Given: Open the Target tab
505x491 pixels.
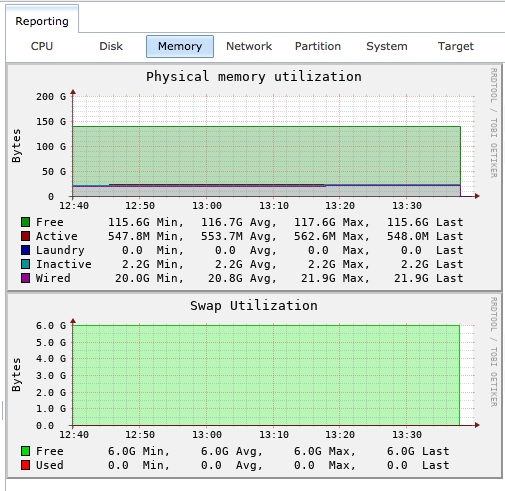Looking at the screenshot, I should pyautogui.click(x=456, y=46).
